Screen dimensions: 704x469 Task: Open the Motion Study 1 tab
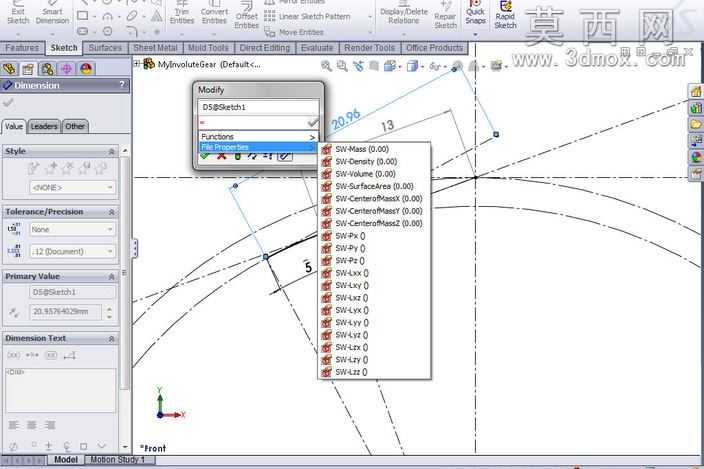[118, 460]
